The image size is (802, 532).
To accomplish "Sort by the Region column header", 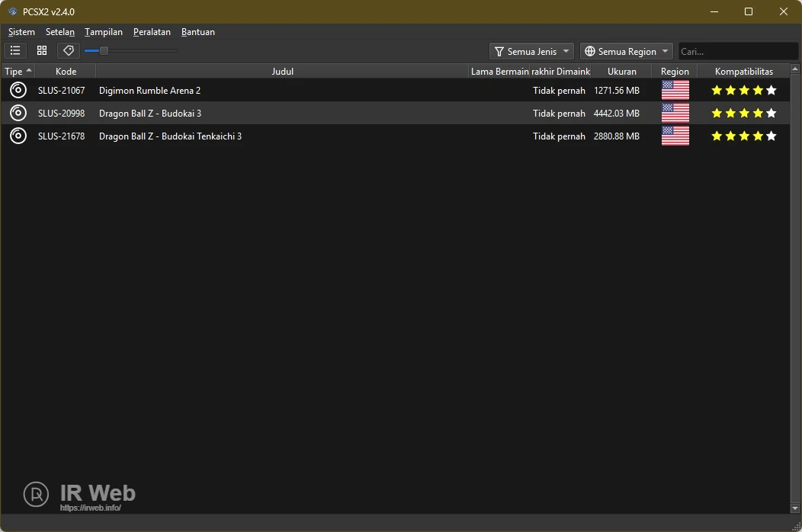I will pos(675,71).
